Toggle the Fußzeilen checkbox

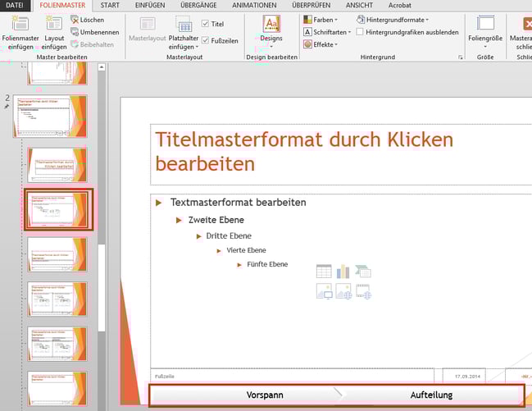coord(205,40)
